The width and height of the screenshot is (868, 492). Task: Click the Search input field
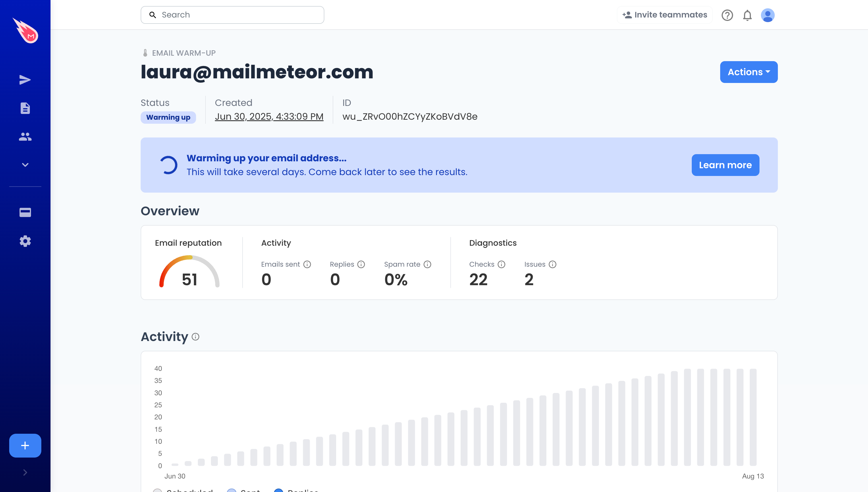pos(232,15)
